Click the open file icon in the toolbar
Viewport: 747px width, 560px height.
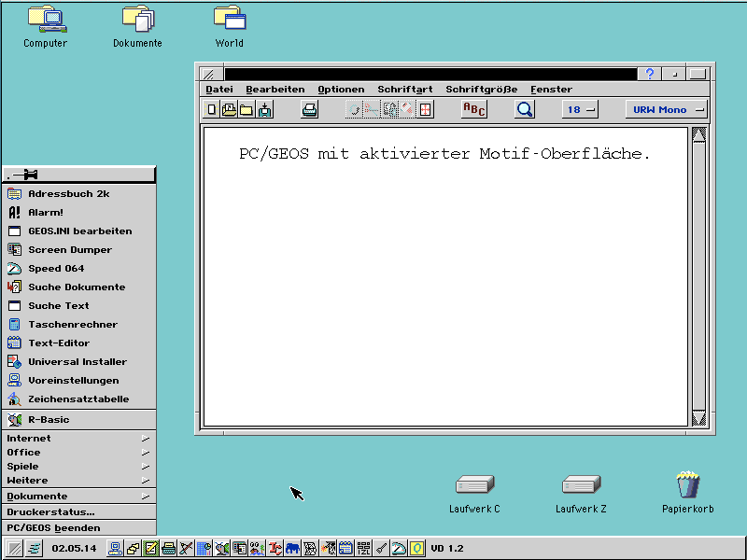[229, 110]
